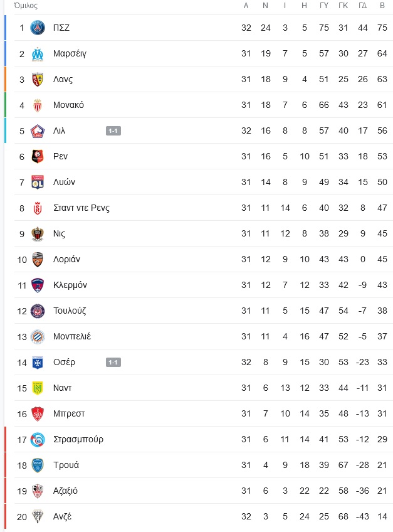Select the Μονπελιέ team name

point(72,336)
